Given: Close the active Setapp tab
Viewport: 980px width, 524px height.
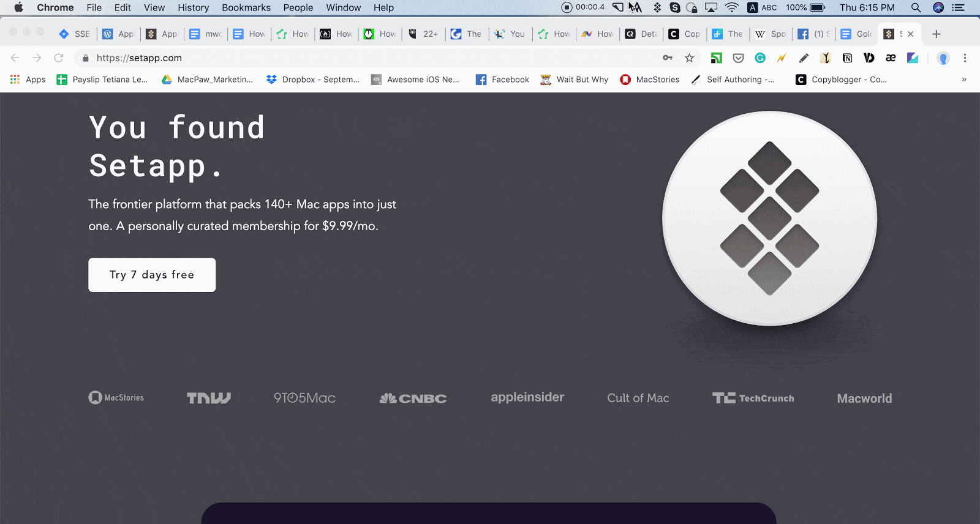Looking at the screenshot, I should [x=911, y=34].
